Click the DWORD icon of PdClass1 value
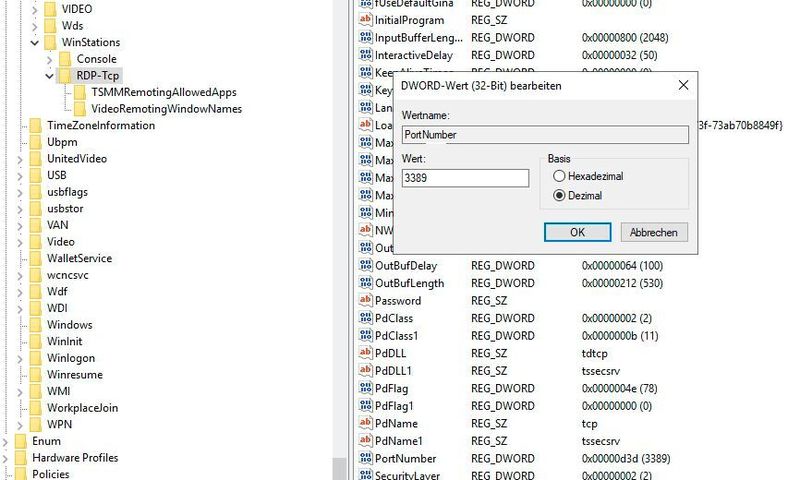 point(365,335)
